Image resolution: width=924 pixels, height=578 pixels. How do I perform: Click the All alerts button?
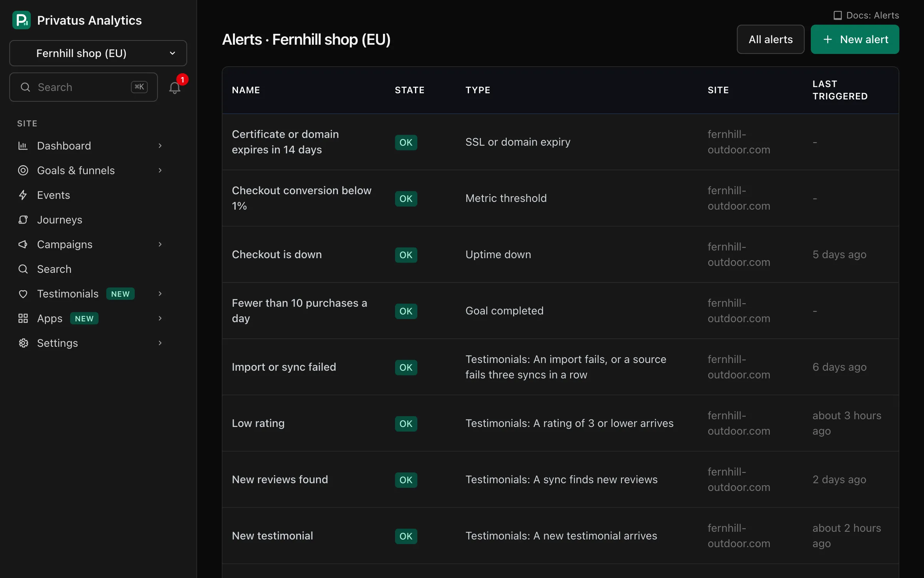770,39
